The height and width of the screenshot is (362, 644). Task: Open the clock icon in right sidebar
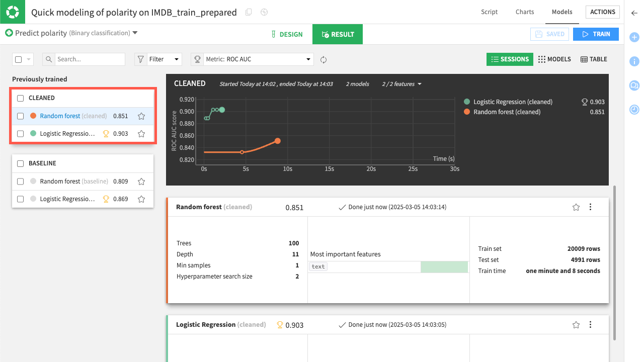point(634,109)
